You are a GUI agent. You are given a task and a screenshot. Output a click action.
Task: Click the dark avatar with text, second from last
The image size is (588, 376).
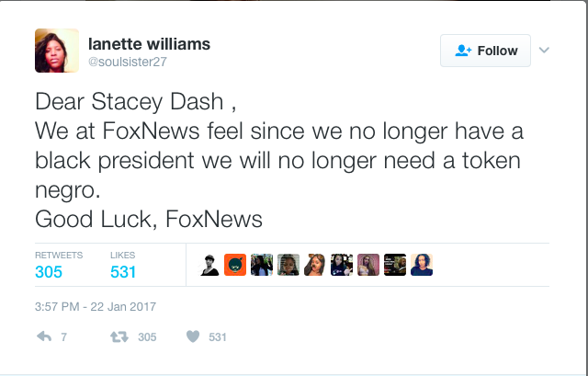(x=395, y=265)
